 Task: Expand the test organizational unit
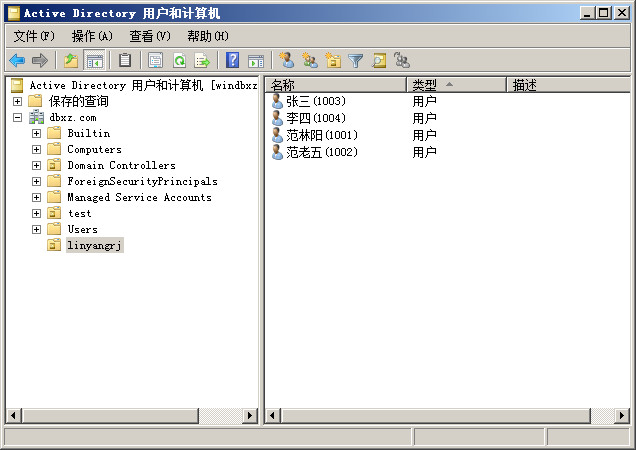click(37, 213)
